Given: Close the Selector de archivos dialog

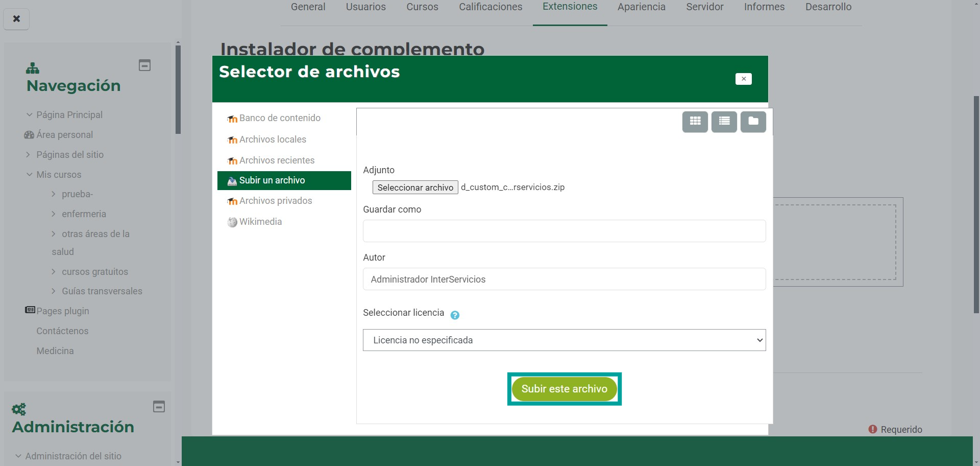Looking at the screenshot, I should 743,79.
